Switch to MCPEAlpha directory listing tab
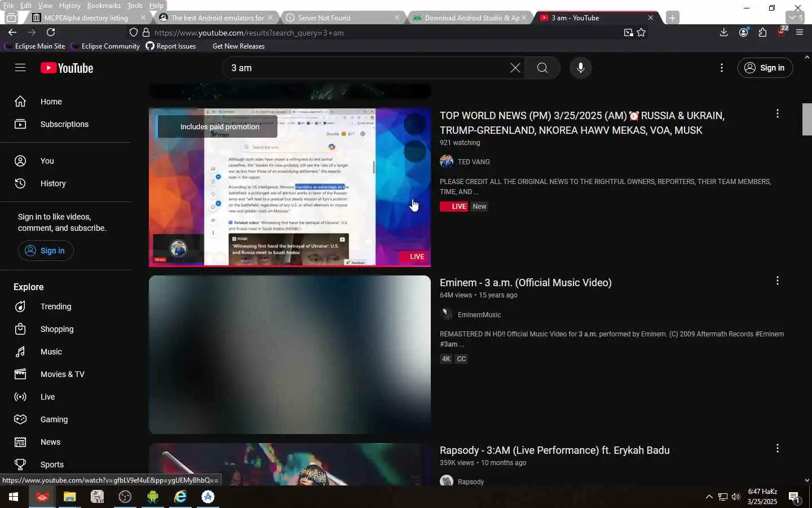Screen dimensions: 812x508 [89, 17]
